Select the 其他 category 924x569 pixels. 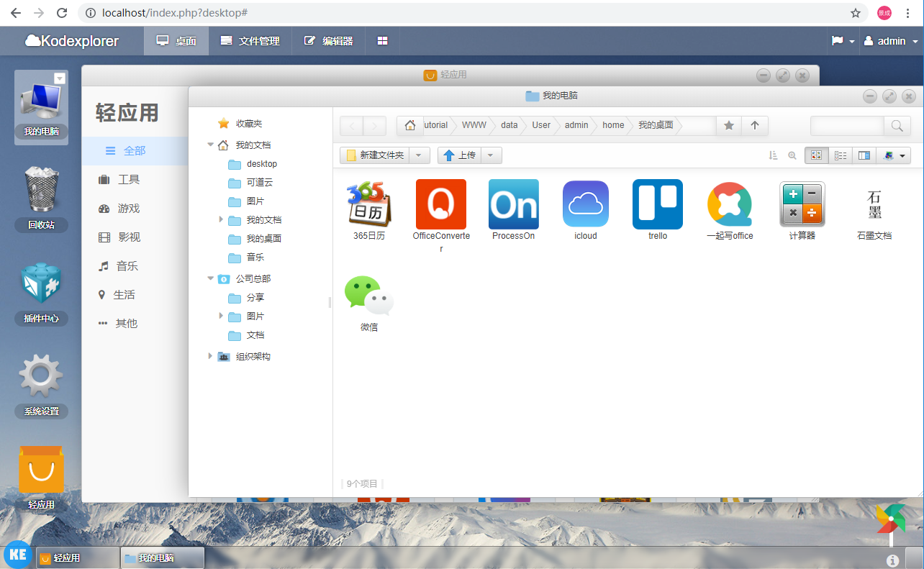[135, 323]
